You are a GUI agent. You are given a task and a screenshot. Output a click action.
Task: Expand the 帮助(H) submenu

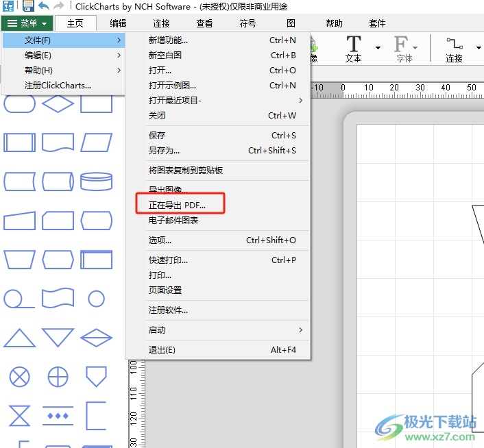tap(64, 71)
